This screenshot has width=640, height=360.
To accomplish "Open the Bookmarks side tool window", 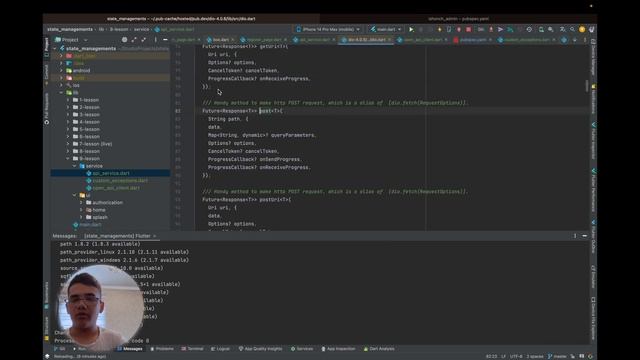I will [47, 296].
